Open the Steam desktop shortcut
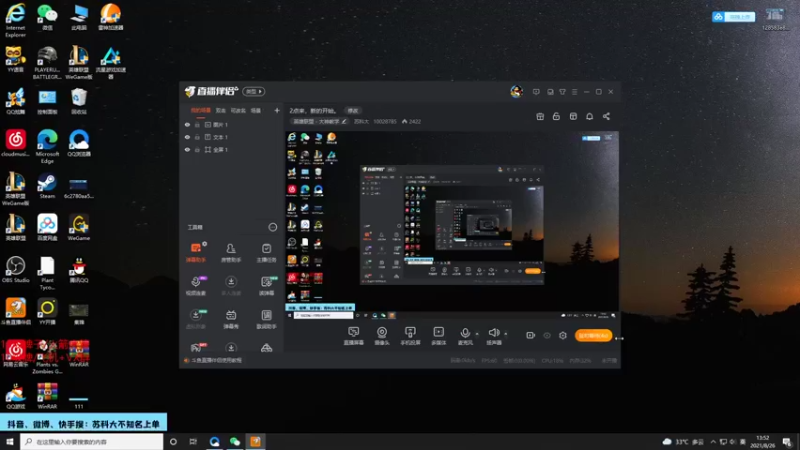The width and height of the screenshot is (800, 450). 47,187
